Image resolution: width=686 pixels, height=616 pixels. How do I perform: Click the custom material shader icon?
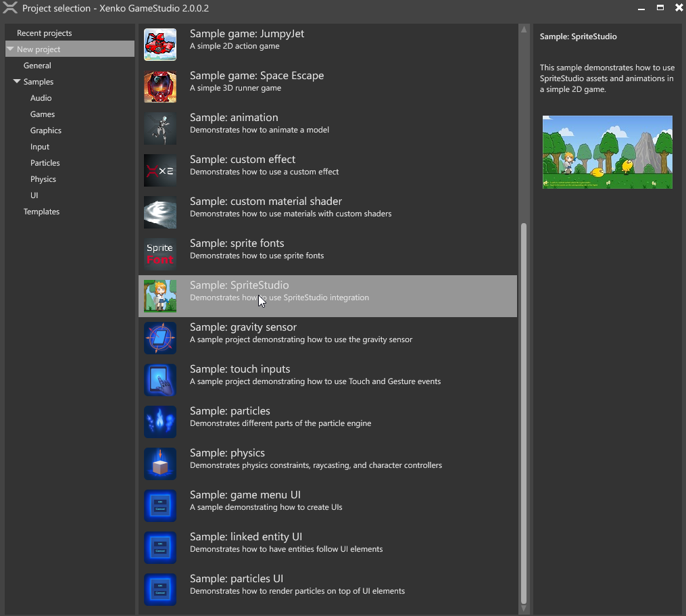160,212
